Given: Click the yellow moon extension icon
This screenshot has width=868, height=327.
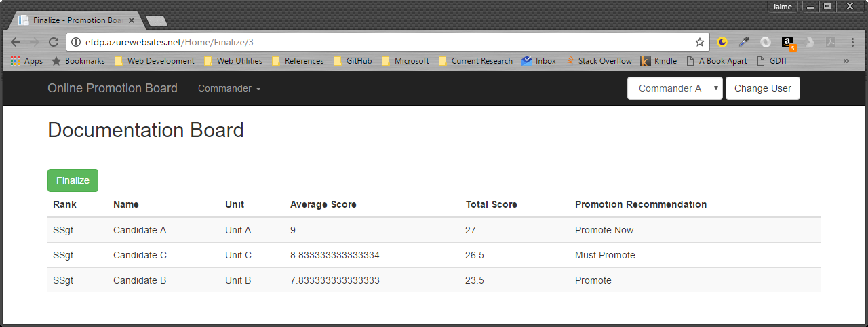Looking at the screenshot, I should tap(722, 42).
